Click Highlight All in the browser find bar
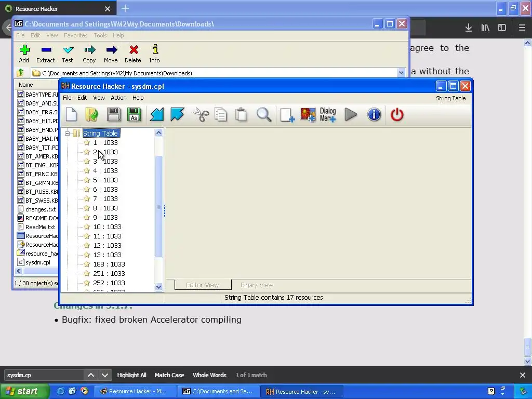This screenshot has width=532, height=399. pyautogui.click(x=131, y=375)
